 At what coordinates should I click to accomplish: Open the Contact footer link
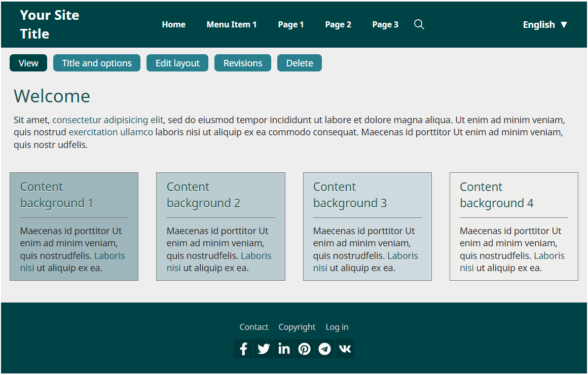[254, 327]
